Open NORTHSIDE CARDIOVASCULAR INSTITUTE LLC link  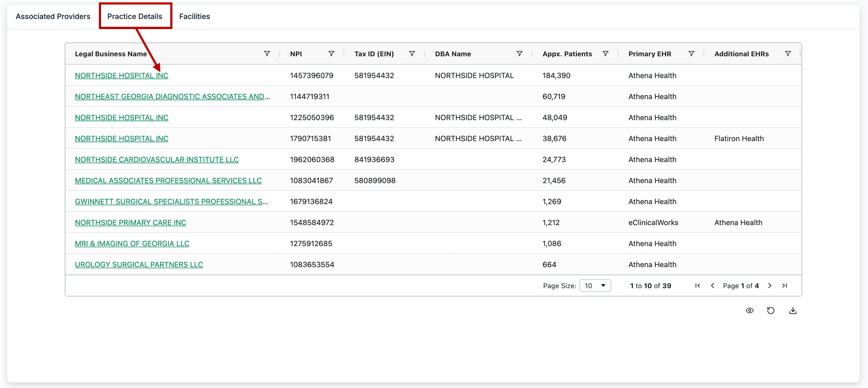(x=157, y=160)
